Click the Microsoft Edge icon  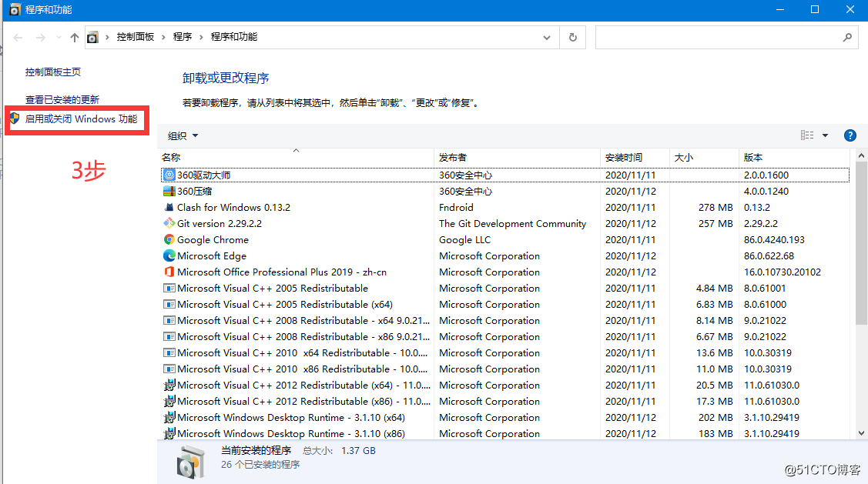pyautogui.click(x=169, y=255)
